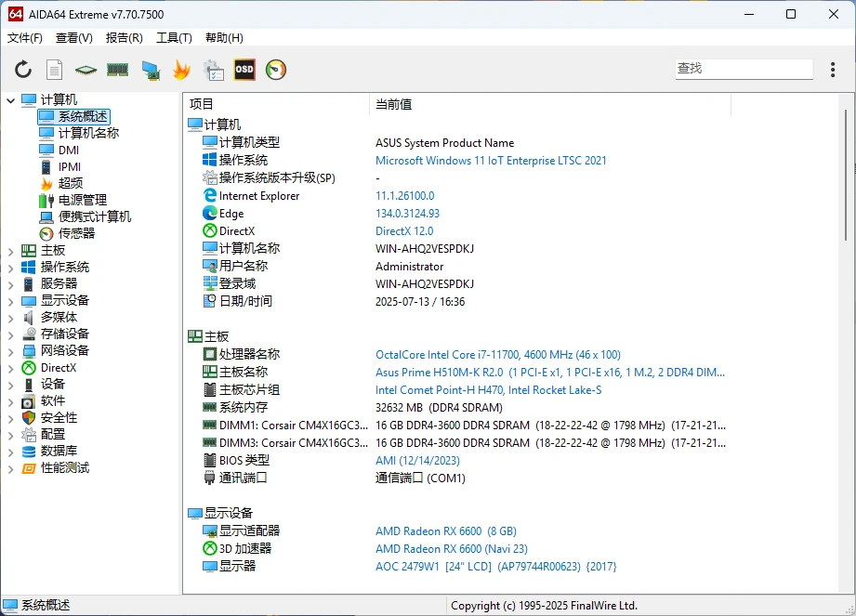
Task: Click the 3D 加速器 row icon
Action: (x=210, y=548)
